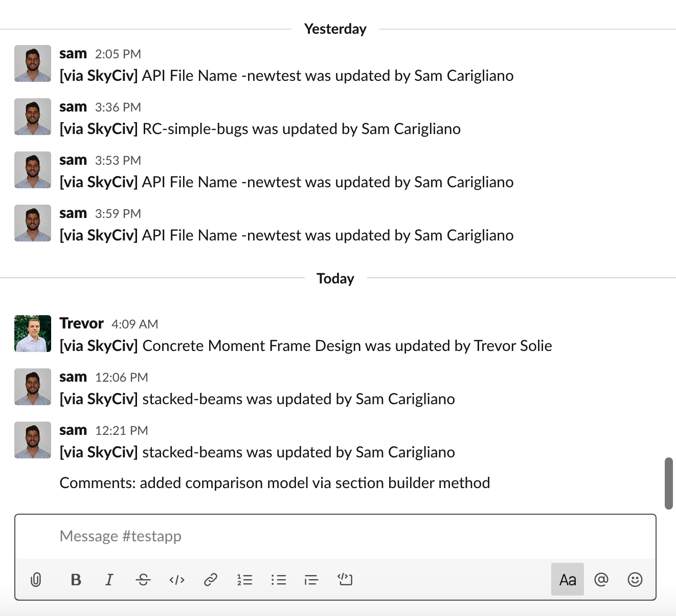Mention someone using the @ icon
This screenshot has height=616, width=676.
click(x=601, y=580)
